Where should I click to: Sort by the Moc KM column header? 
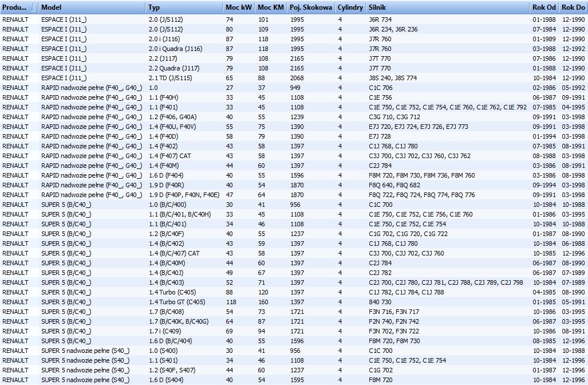pos(271,7)
